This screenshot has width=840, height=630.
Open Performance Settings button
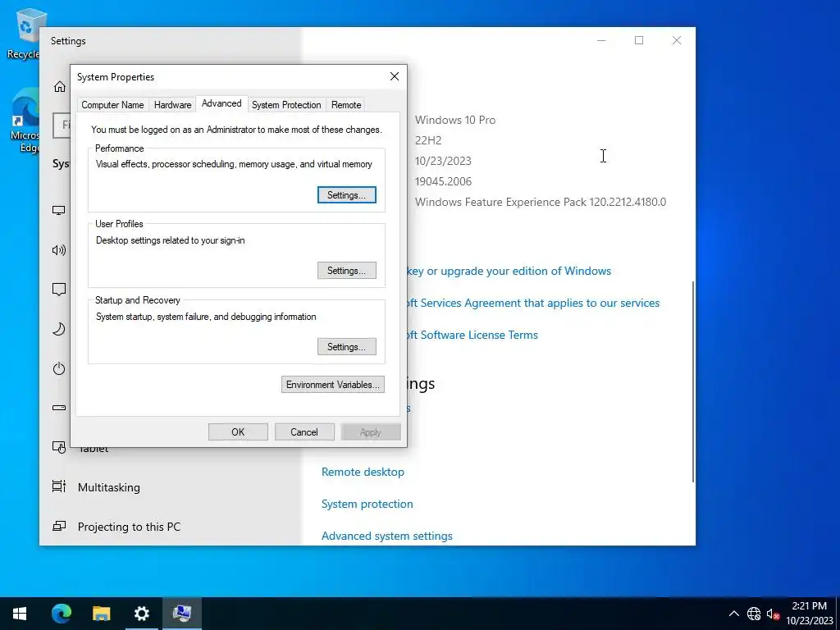click(347, 195)
